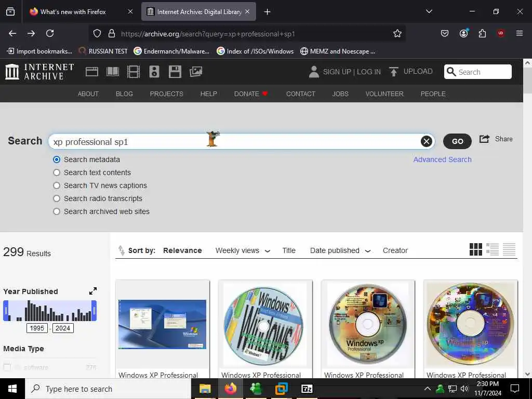
Task: Click the GO search button
Action: [457, 141]
